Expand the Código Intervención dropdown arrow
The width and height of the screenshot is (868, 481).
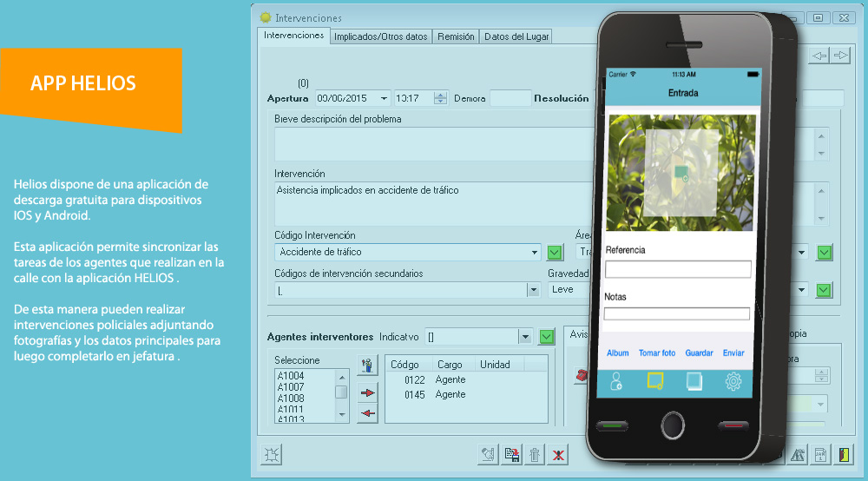[534, 253]
